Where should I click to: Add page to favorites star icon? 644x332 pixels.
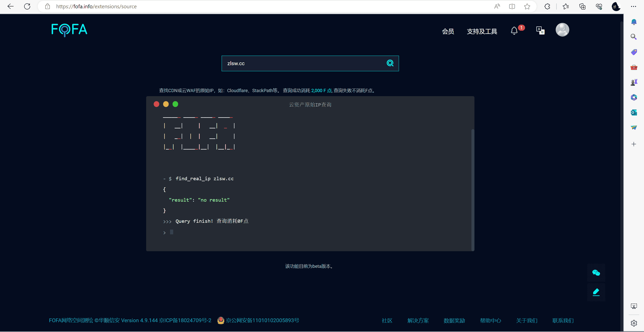point(527,7)
